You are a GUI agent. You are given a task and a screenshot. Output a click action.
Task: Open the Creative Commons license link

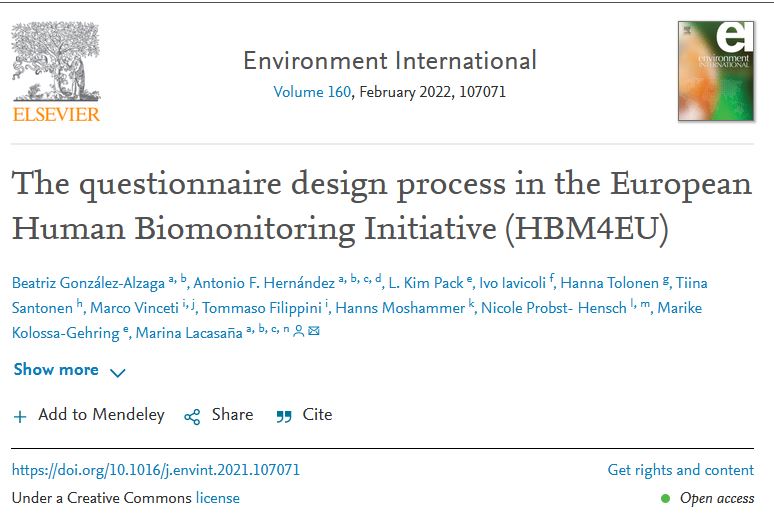point(217,498)
